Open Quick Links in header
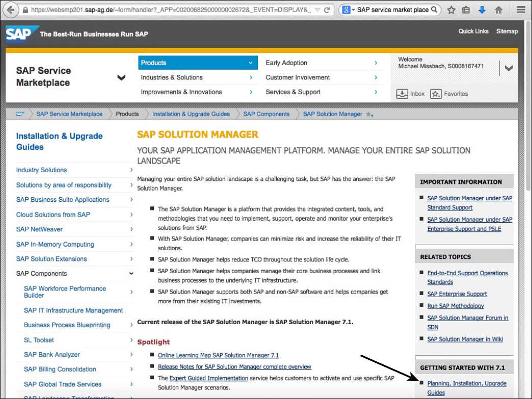 [473, 31]
